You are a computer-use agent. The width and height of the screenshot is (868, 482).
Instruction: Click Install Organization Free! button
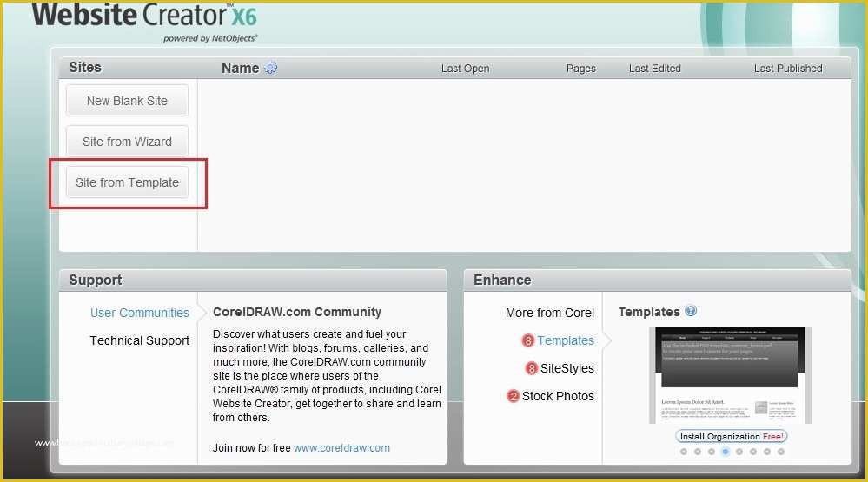tap(732, 437)
